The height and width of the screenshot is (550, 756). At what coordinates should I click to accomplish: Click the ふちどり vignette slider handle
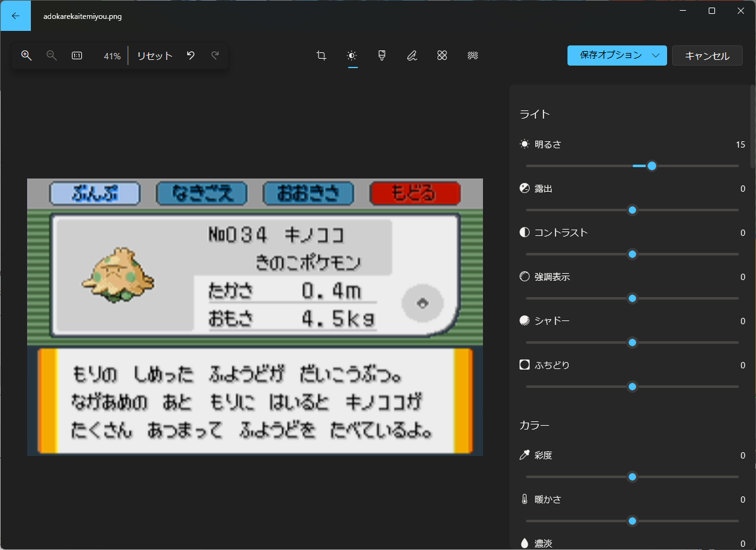point(632,387)
